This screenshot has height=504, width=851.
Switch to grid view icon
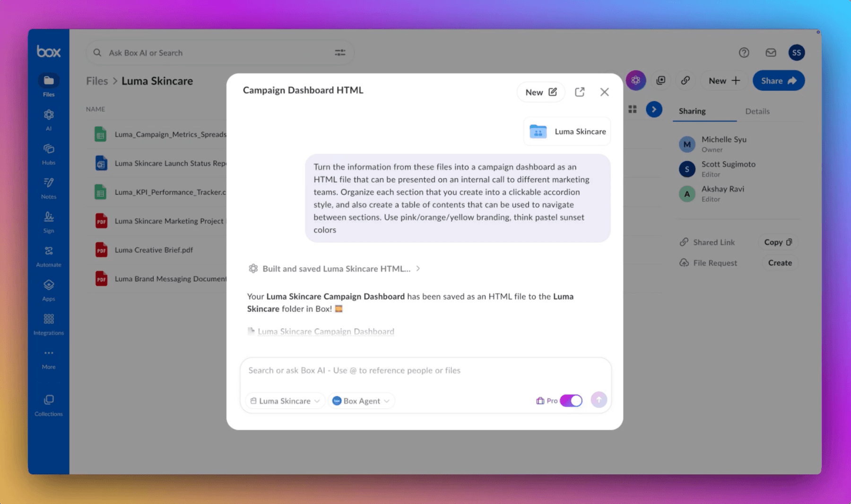pos(633,110)
